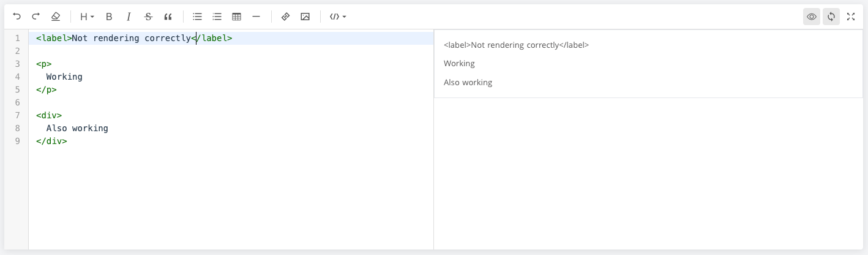The image size is (868, 255).
Task: Redo the last undone edit
Action: tap(36, 17)
